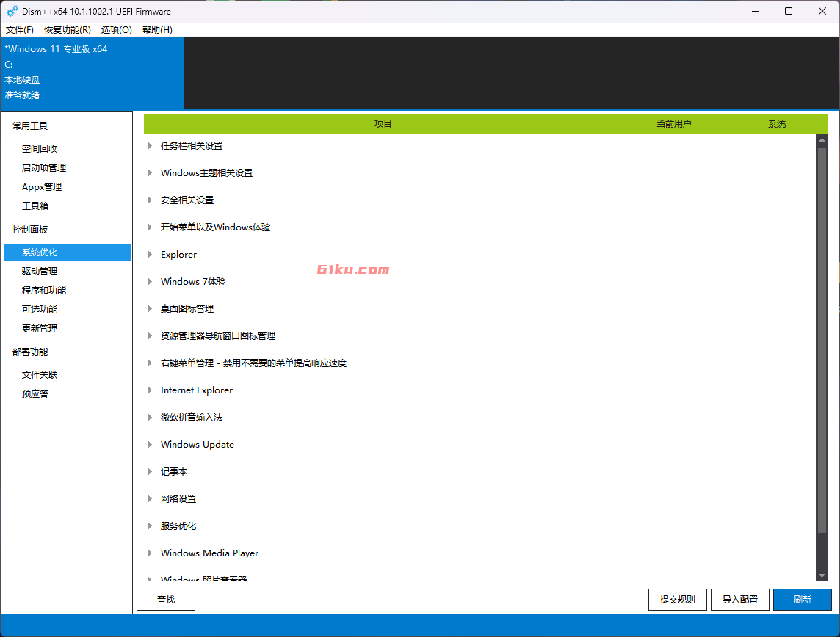
Task: Expand the 桌面图标管理 arrow
Action: tap(150, 309)
